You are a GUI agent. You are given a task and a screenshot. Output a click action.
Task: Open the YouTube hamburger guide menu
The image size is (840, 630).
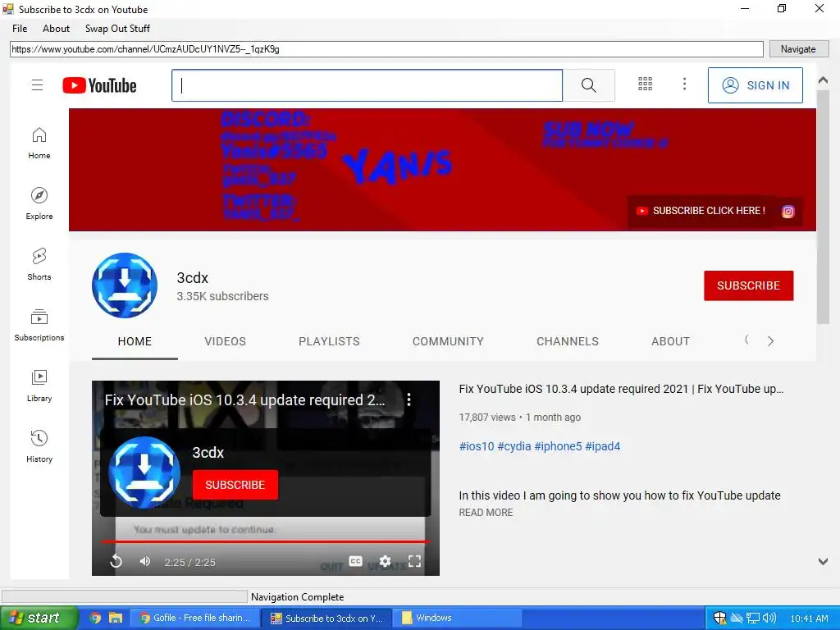(37, 84)
